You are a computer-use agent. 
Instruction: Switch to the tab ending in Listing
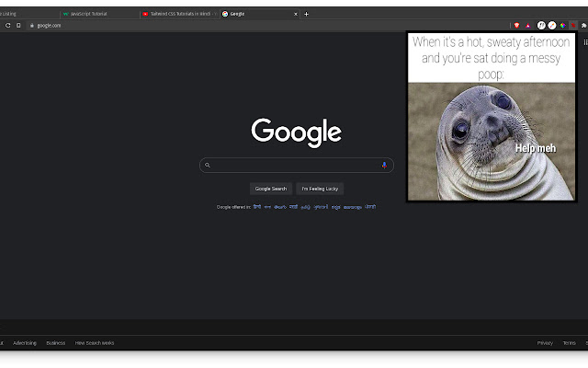pyautogui.click(x=29, y=14)
